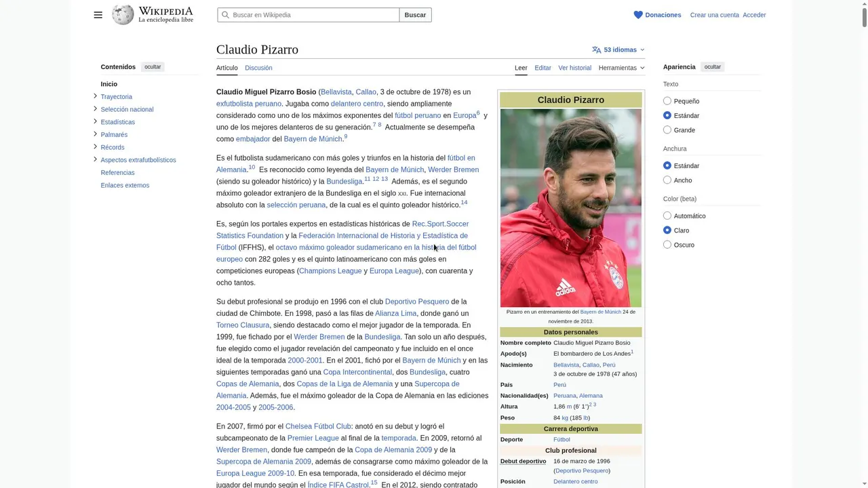The height and width of the screenshot is (488, 868).
Task: Select Ancho width option
Action: pyautogui.click(x=667, y=180)
